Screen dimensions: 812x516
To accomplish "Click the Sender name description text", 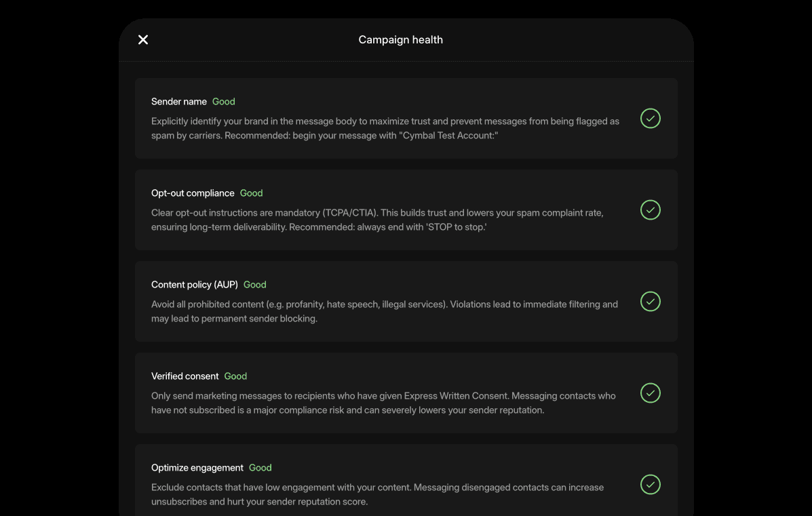I will click(385, 128).
